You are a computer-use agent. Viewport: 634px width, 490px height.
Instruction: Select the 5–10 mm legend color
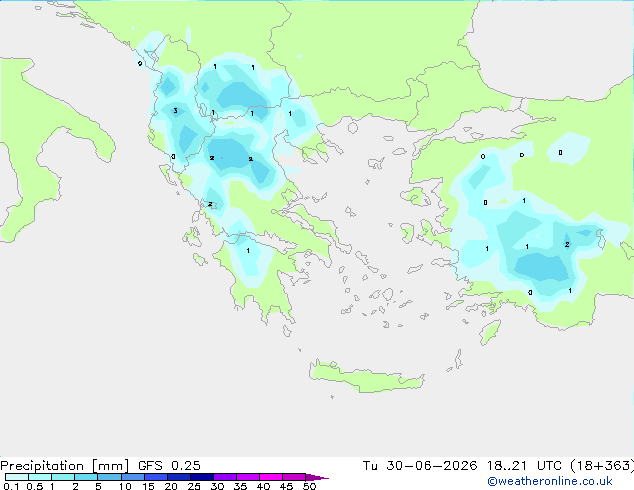[109, 477]
